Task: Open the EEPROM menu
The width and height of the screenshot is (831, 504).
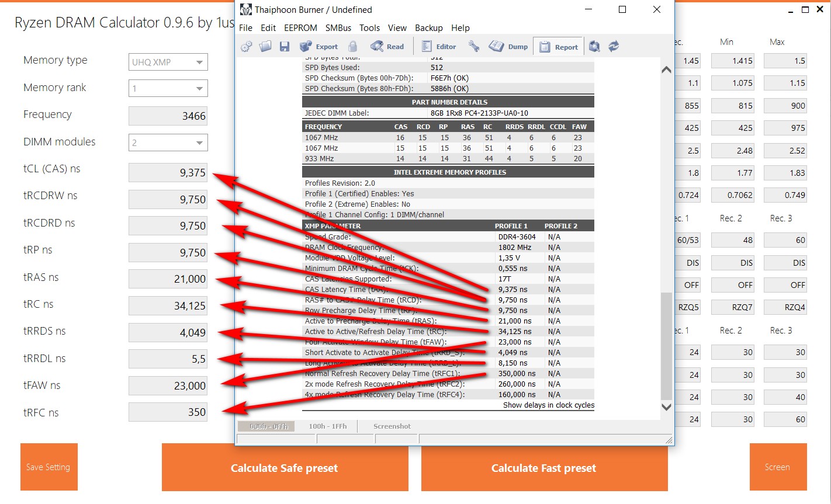Action: [300, 28]
